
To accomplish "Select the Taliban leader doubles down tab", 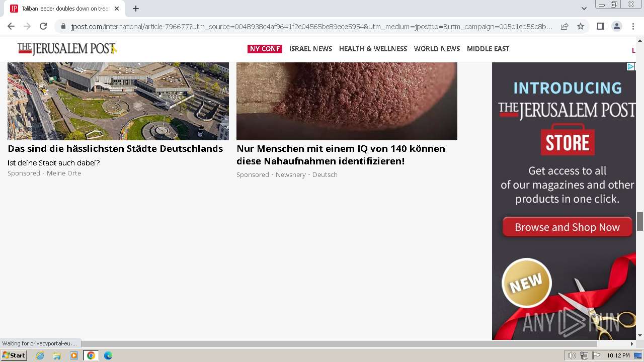I will click(x=65, y=9).
